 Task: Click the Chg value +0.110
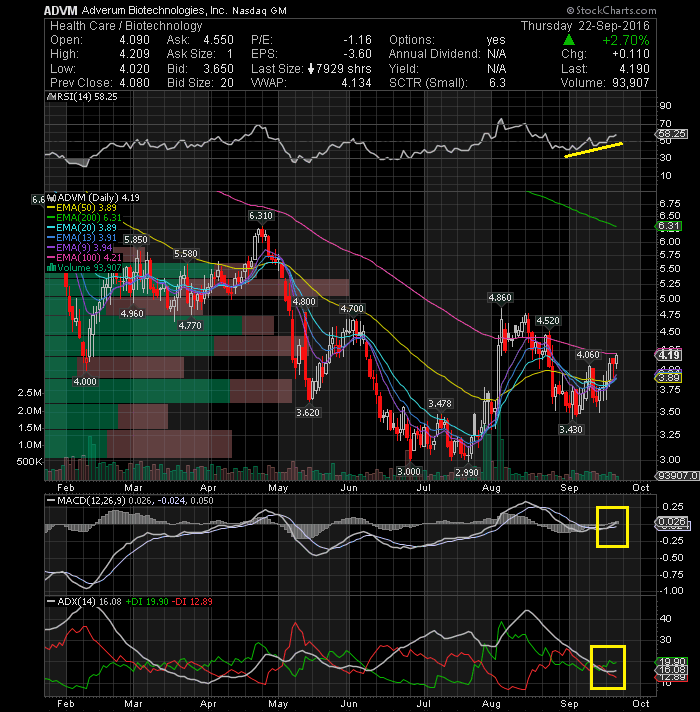click(x=631, y=54)
